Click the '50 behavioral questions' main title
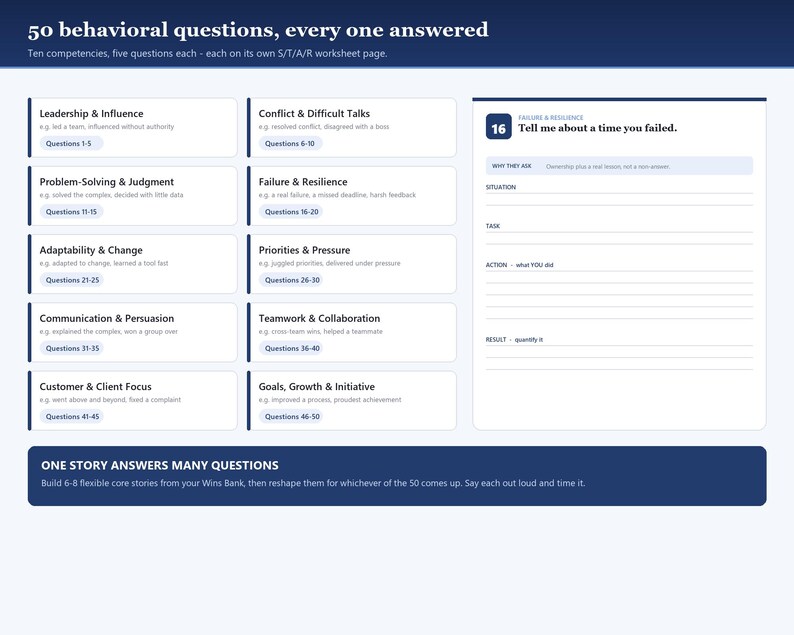794x635 pixels. click(x=258, y=30)
